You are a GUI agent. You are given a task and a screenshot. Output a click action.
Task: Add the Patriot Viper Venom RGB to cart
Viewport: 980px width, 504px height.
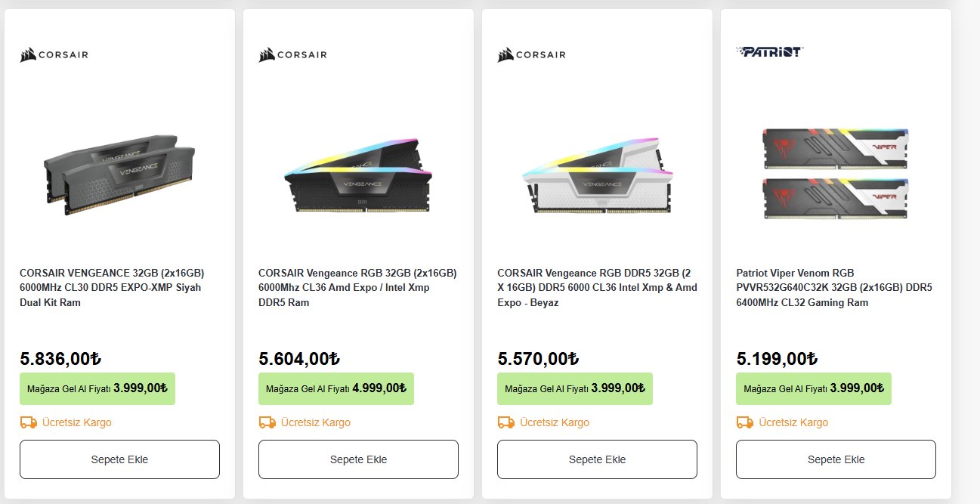coord(836,459)
